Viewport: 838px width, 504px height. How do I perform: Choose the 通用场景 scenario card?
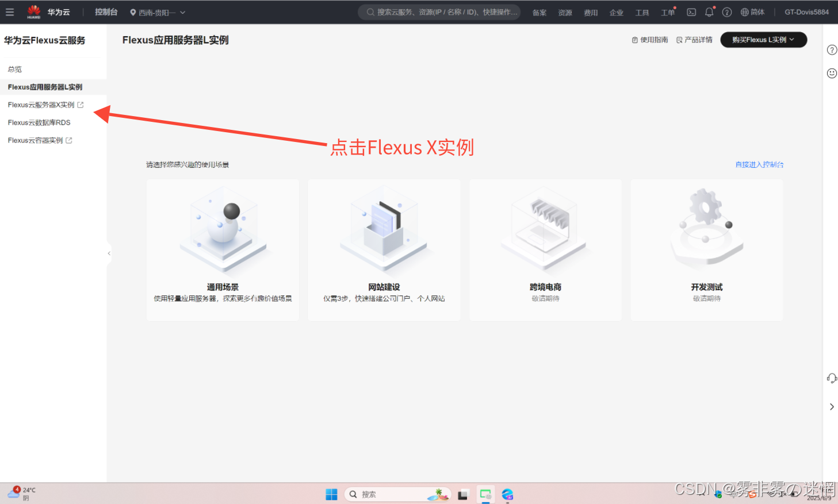point(223,250)
